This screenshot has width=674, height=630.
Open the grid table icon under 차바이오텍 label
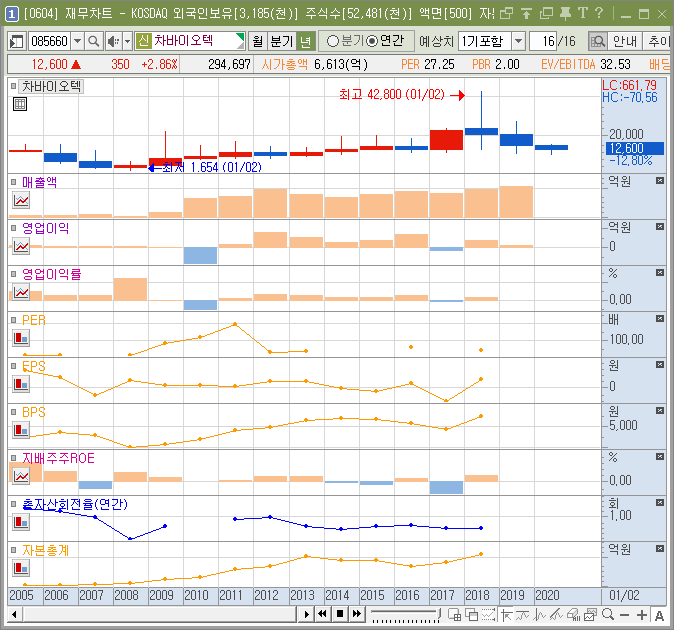pyautogui.click(x=20, y=104)
